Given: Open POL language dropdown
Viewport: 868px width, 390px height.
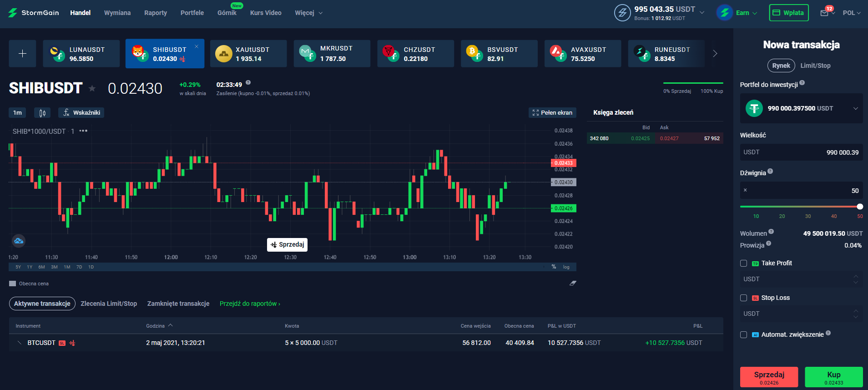Looking at the screenshot, I should click(852, 13).
